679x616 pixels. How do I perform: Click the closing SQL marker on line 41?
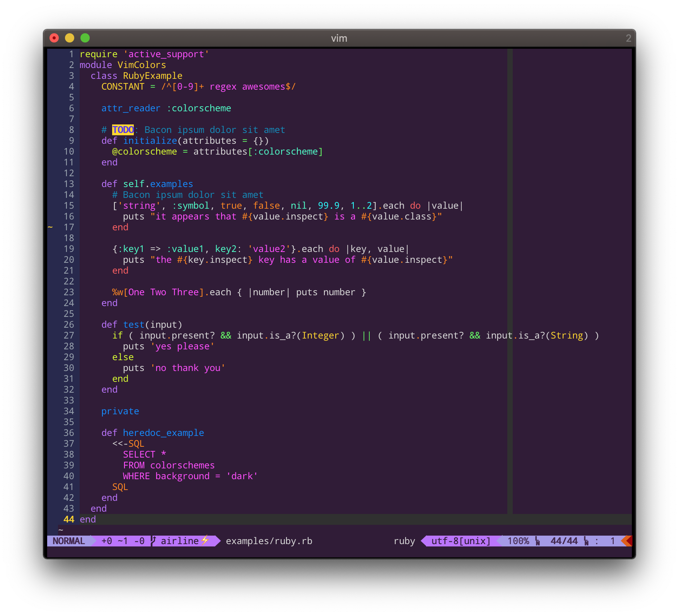coord(120,487)
